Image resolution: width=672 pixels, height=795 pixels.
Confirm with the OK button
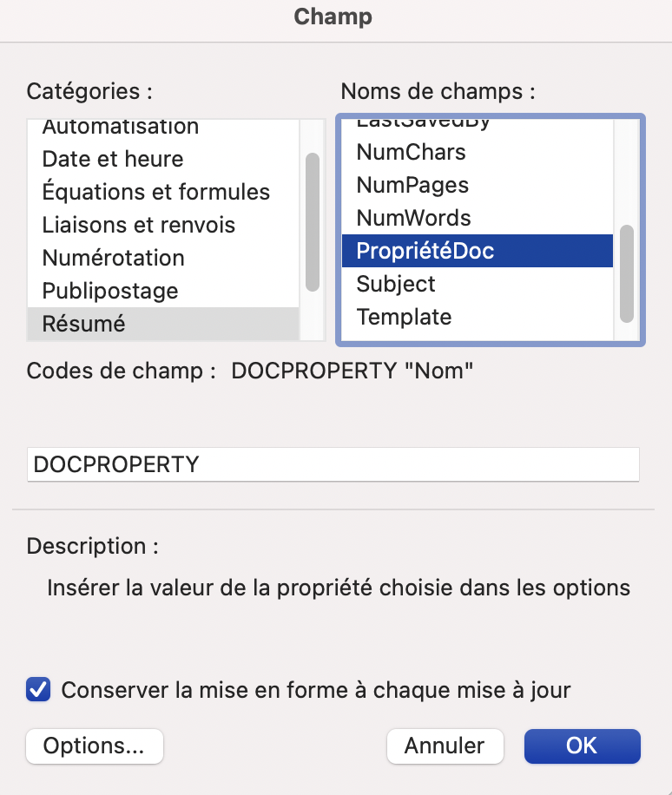pyautogui.click(x=582, y=746)
